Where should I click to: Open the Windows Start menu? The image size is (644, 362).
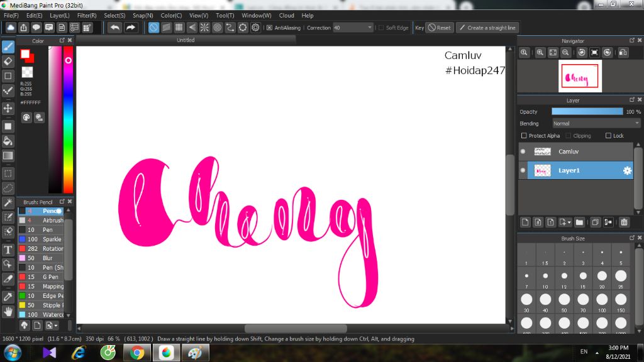tap(13, 353)
